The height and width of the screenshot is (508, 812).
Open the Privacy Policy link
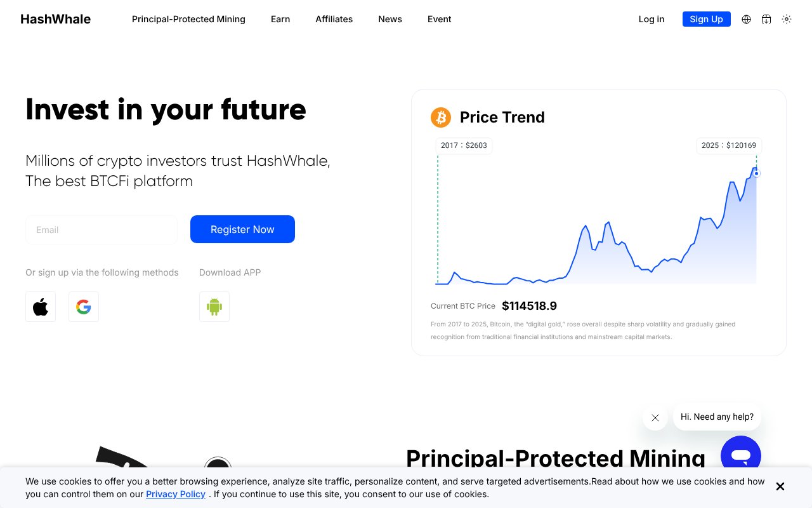click(x=176, y=494)
